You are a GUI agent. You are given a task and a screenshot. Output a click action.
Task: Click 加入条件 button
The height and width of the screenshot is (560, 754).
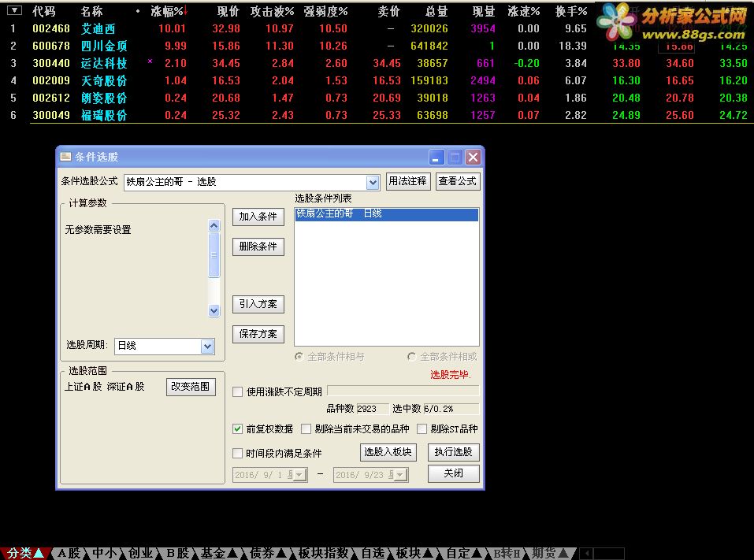tap(258, 217)
